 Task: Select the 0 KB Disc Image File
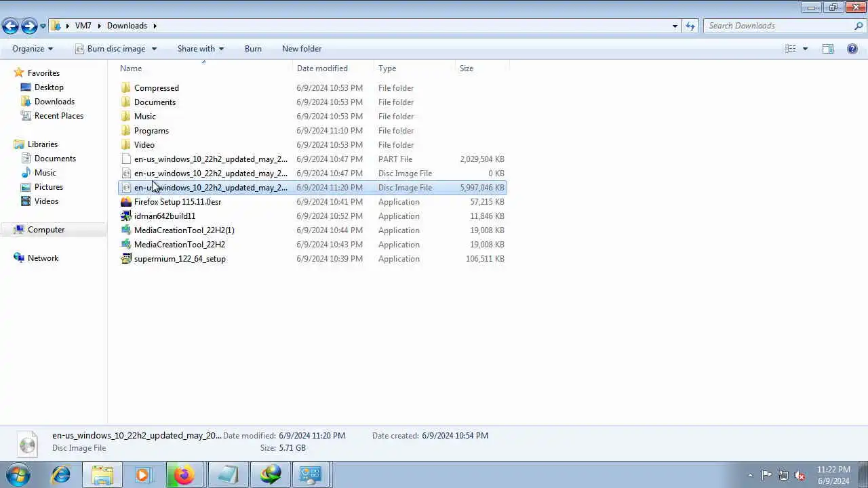pyautogui.click(x=313, y=174)
